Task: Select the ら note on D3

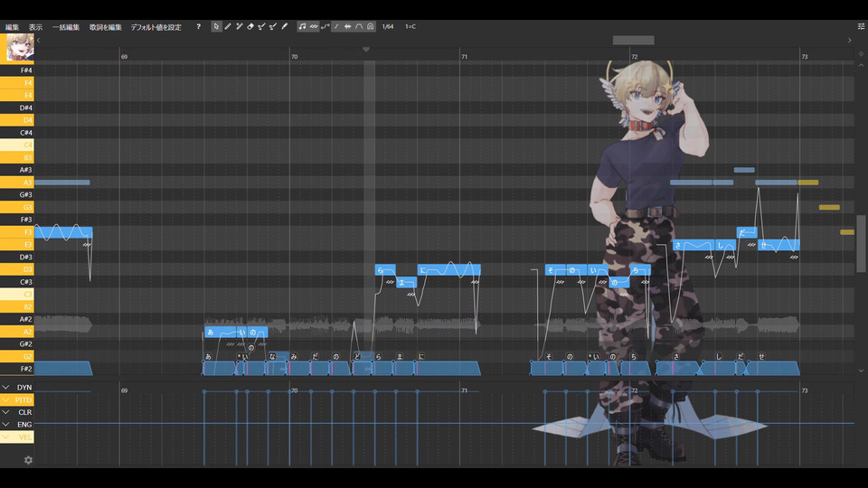Action: tap(385, 270)
